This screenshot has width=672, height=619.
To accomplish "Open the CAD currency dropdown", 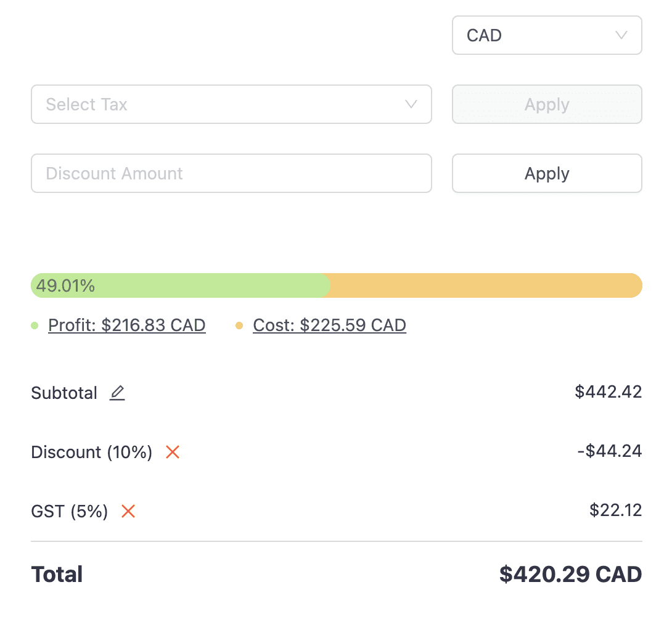I will pos(547,35).
